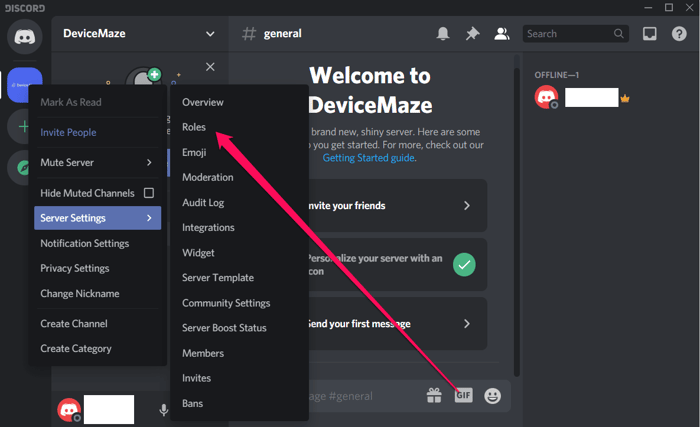Expand Server Settings submenu arrow
This screenshot has width=700, height=427.
coord(149,218)
